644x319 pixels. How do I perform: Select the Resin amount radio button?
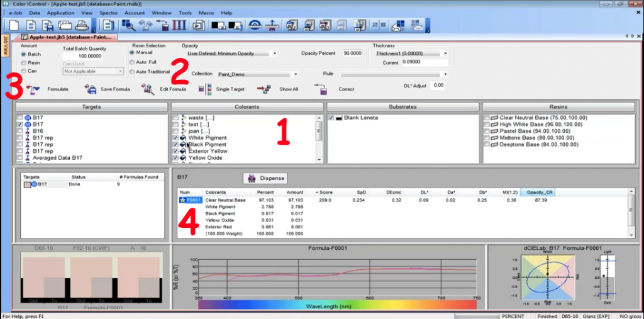(24, 63)
